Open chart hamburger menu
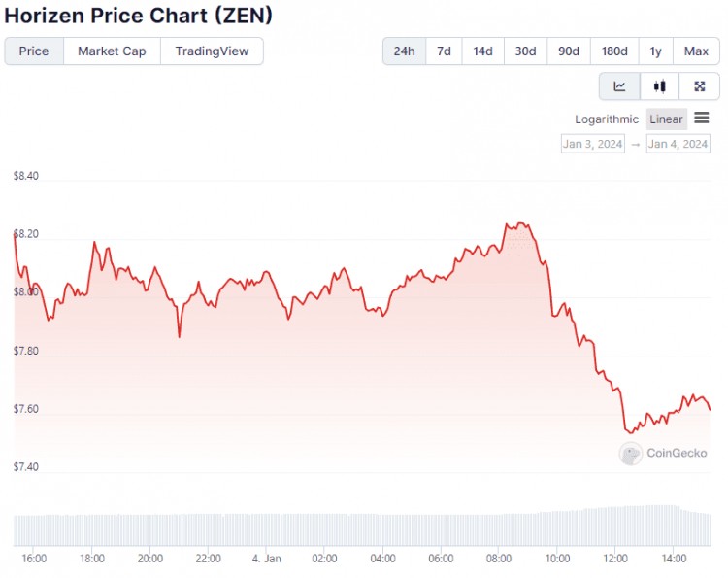The image size is (728, 578). [702, 119]
